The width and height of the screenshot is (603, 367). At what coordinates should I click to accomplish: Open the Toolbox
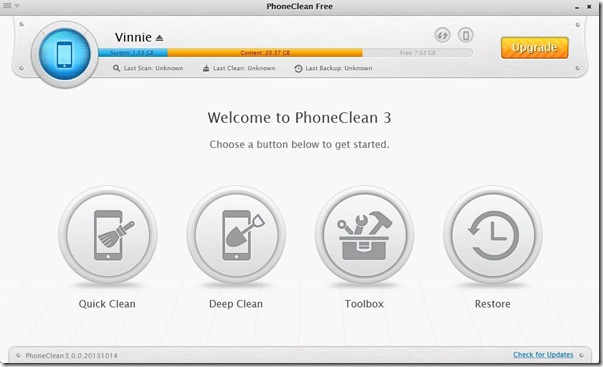tap(364, 235)
